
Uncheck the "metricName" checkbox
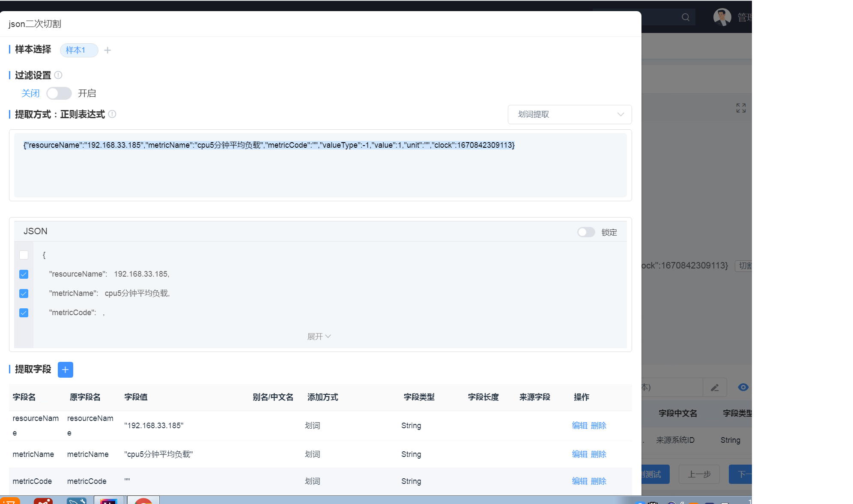tap(24, 293)
